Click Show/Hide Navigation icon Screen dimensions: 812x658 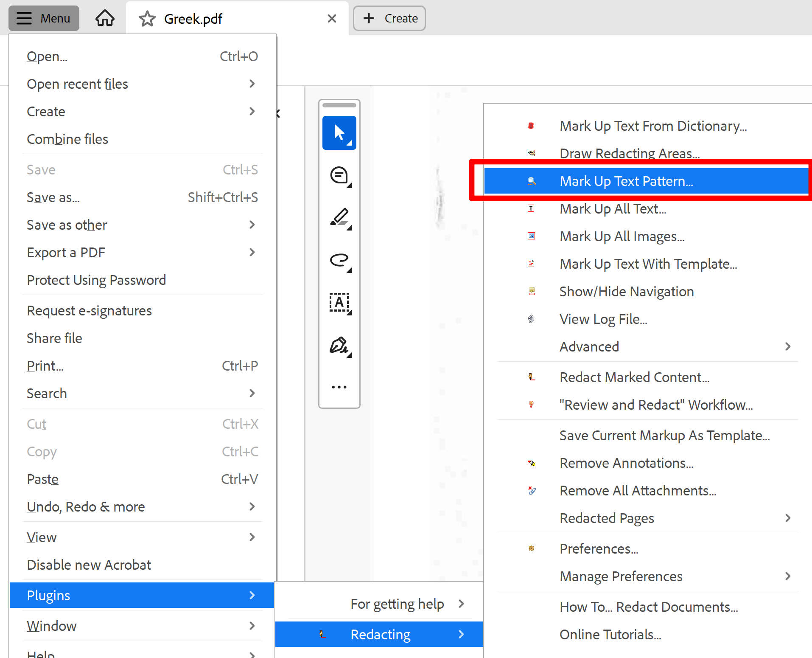click(531, 291)
